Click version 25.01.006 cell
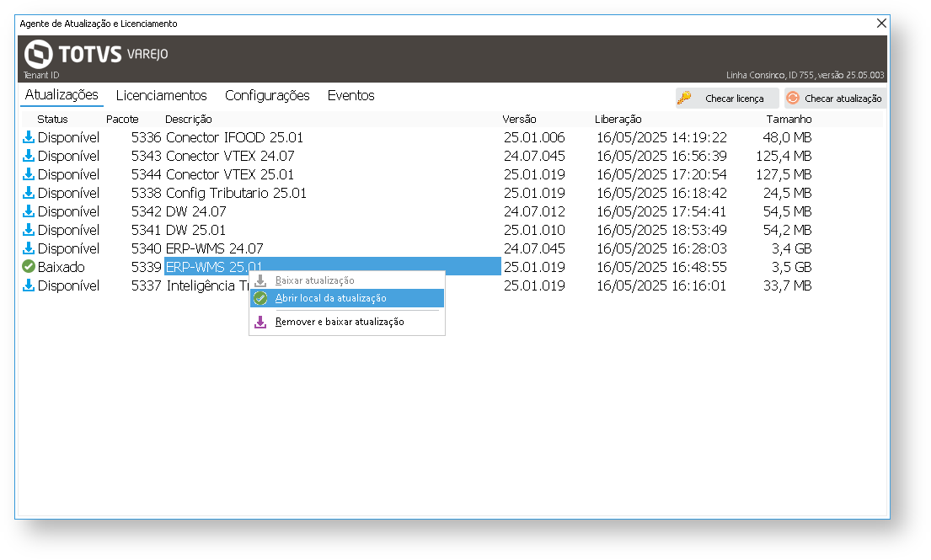The image size is (931, 560). (x=534, y=137)
